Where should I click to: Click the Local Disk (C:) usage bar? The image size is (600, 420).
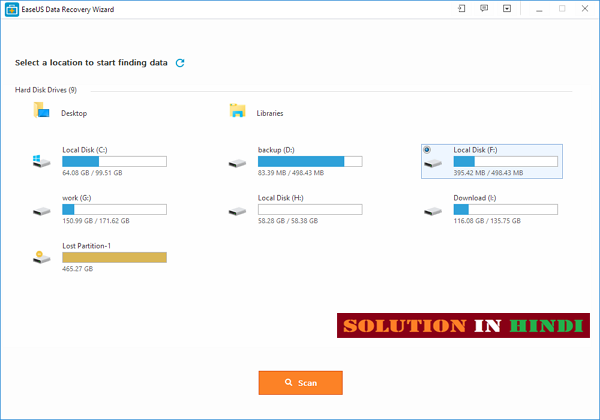tap(114, 161)
